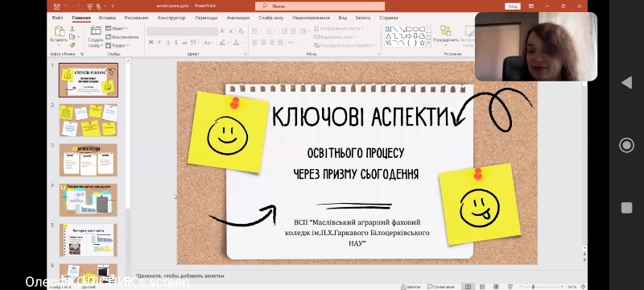Click the Восстановить slide reset button

point(122,36)
